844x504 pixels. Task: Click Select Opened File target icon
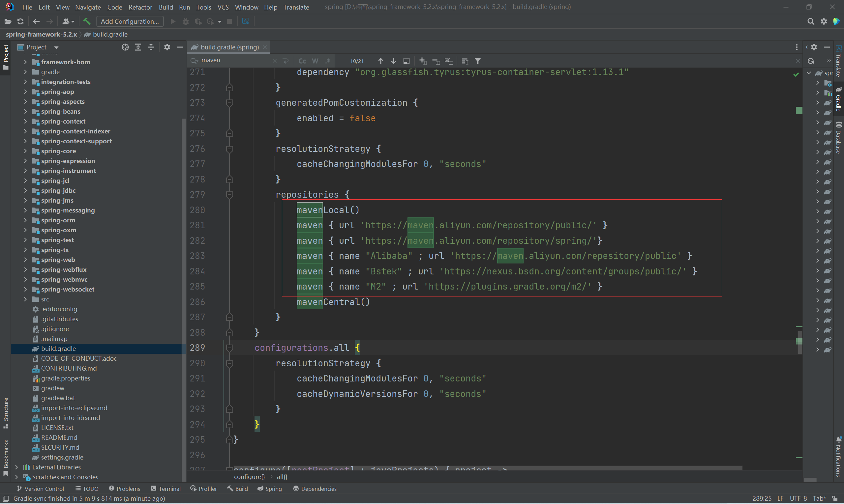pos(125,47)
